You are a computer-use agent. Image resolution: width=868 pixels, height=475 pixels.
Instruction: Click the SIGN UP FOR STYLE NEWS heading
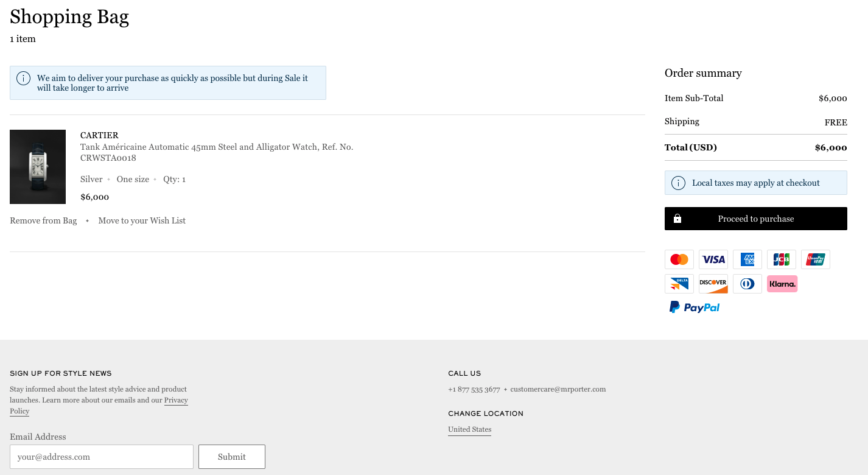pyautogui.click(x=61, y=373)
